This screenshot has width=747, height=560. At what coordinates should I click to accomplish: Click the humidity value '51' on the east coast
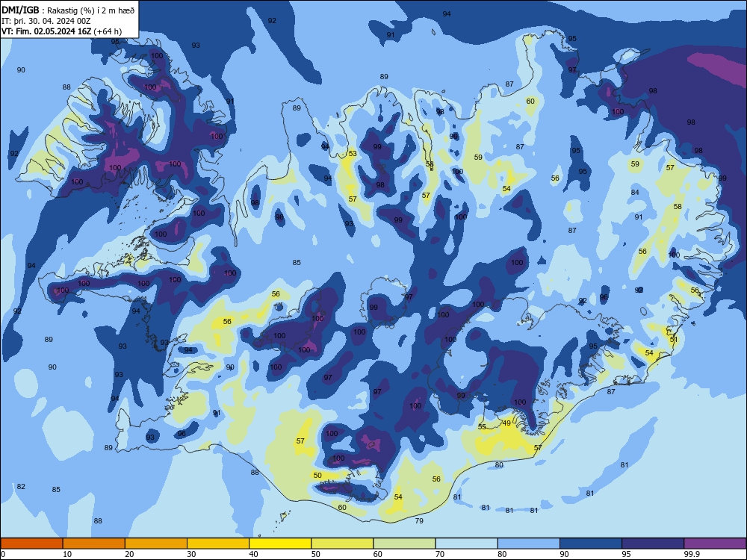674,340
